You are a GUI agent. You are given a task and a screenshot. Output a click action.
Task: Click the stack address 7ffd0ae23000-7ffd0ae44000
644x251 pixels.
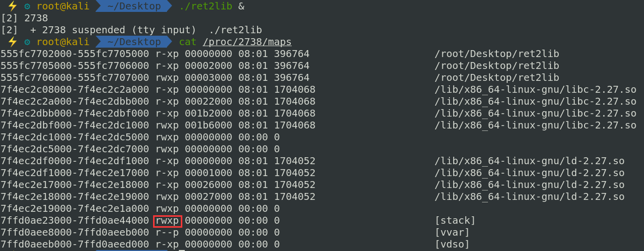click(x=75, y=220)
